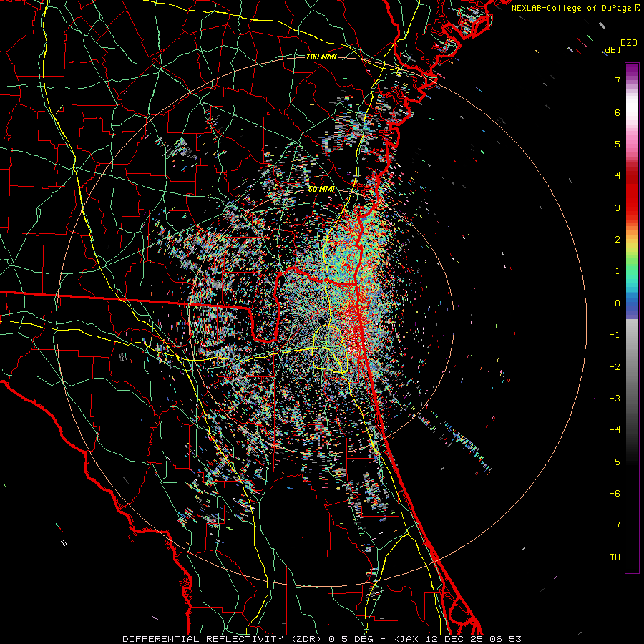Click the -3 value on color scale
The height and width of the screenshot is (644, 644).
(615, 399)
